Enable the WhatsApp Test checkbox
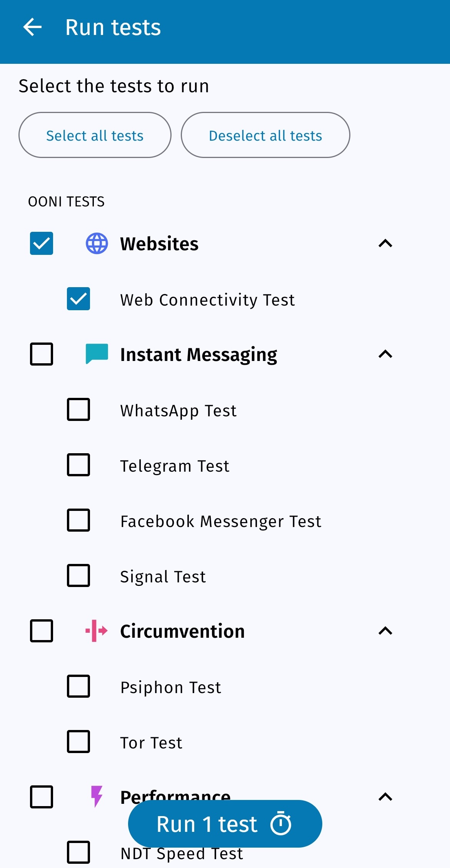The width and height of the screenshot is (450, 868). pos(78,409)
